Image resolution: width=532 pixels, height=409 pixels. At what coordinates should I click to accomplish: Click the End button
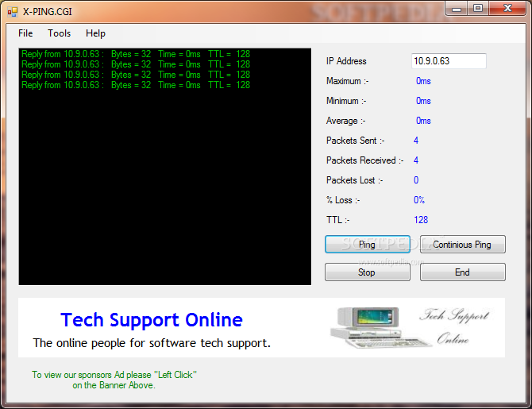(462, 272)
